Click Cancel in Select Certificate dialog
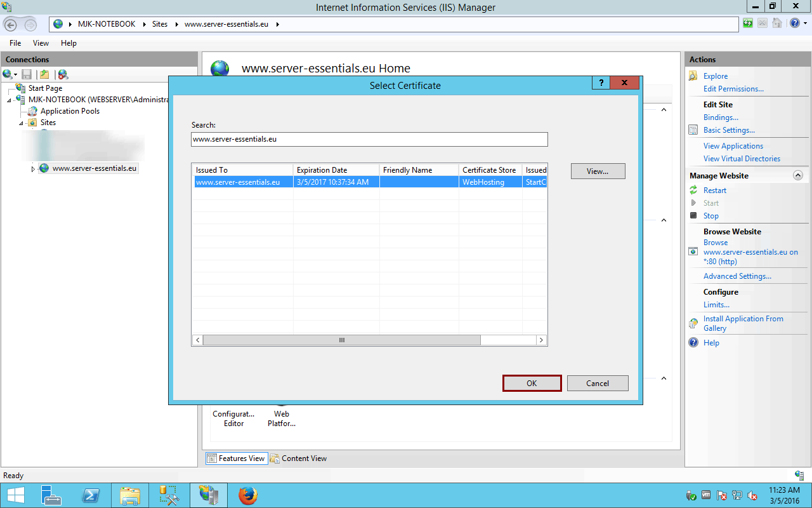Viewport: 812px width, 508px height. (x=598, y=384)
